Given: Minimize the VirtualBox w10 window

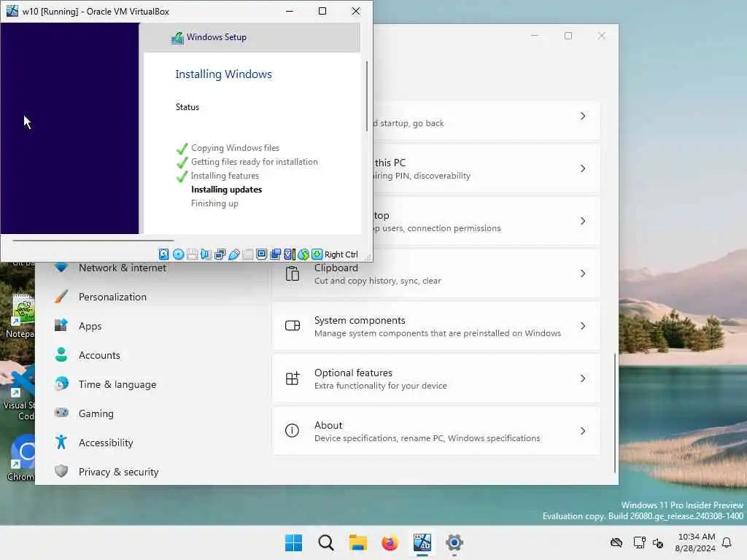Looking at the screenshot, I should [x=289, y=11].
